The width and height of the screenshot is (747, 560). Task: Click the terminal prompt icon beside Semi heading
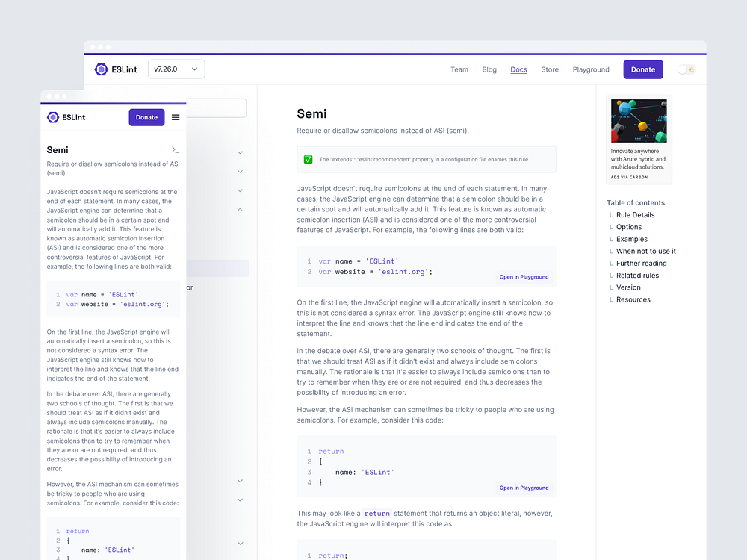(175, 149)
